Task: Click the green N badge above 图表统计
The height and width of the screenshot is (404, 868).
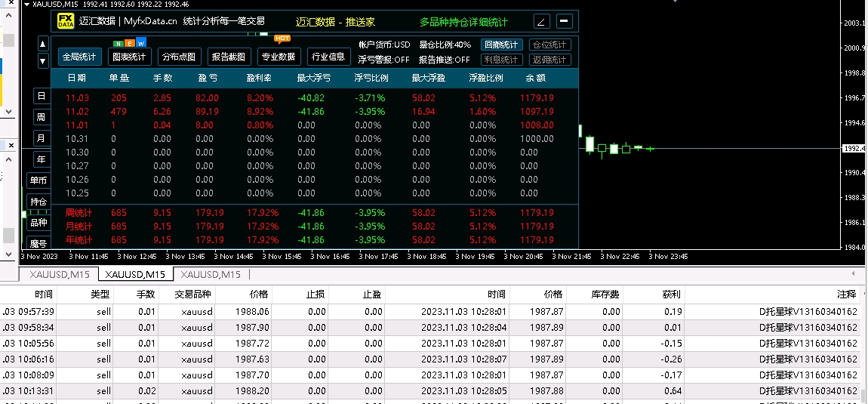Action: point(118,43)
